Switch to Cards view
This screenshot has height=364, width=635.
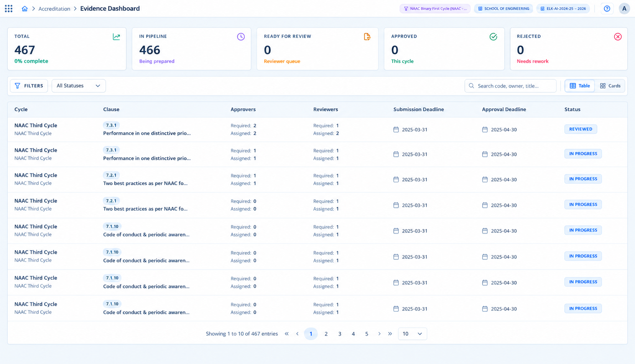coord(610,86)
